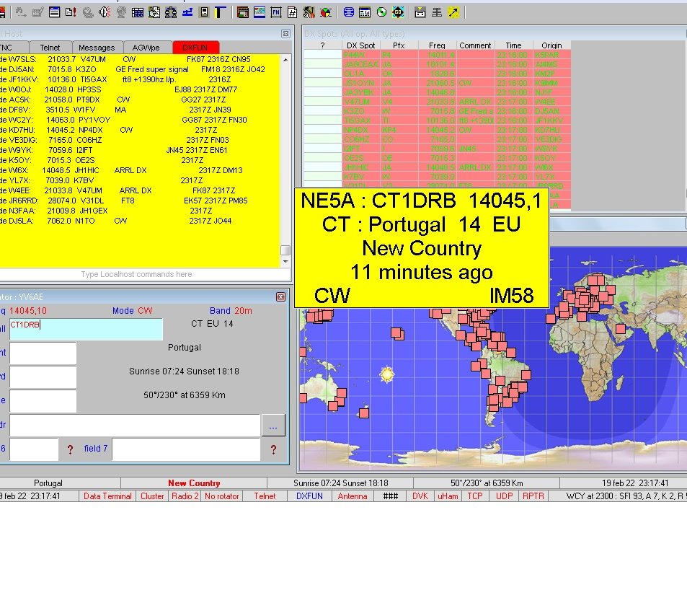Click the Origin column header
This screenshot has width=687, height=616.
click(551, 45)
